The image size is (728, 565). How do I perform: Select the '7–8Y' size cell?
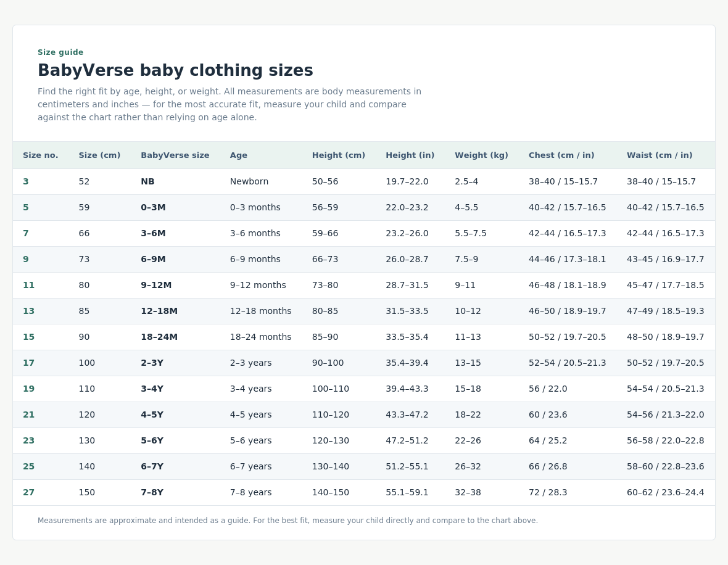pos(152,493)
